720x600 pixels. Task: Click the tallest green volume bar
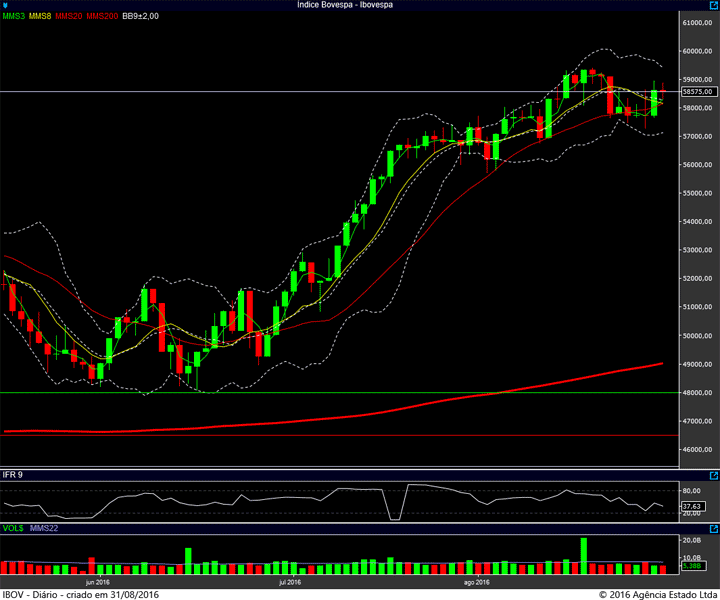point(584,556)
